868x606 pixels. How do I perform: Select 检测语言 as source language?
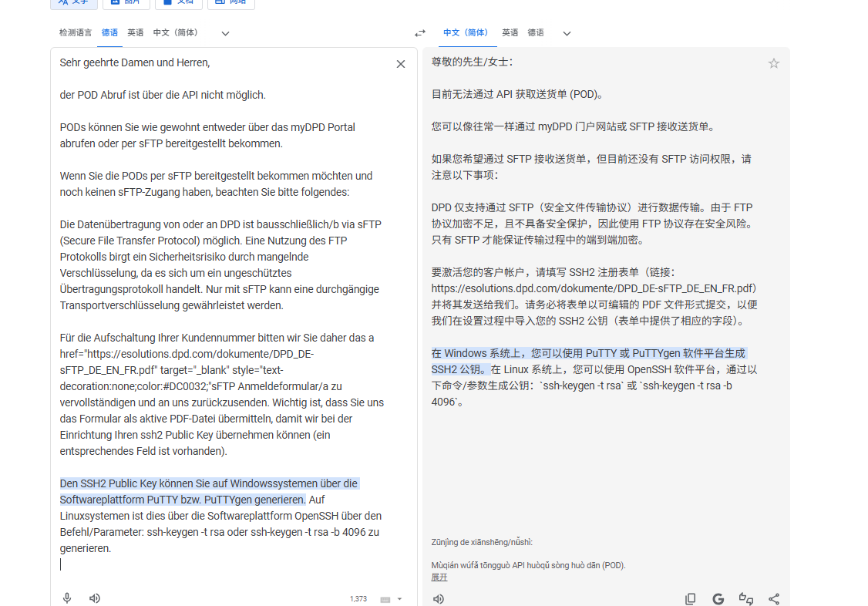point(76,32)
